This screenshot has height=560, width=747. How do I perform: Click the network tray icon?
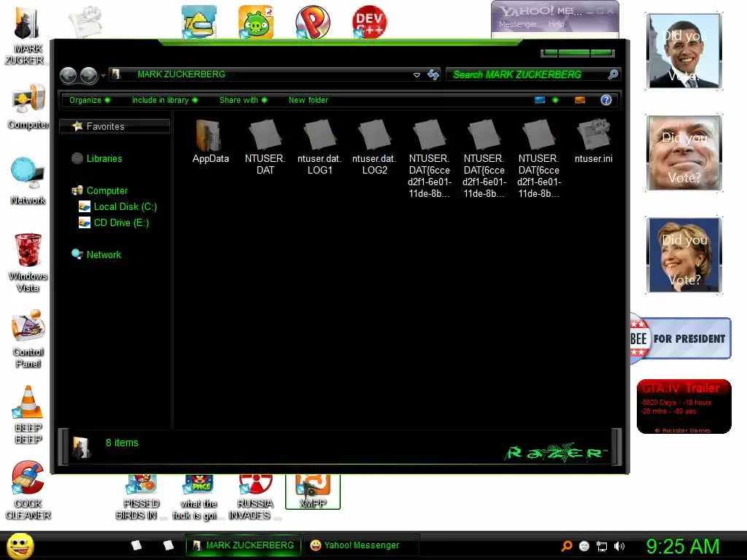(x=602, y=546)
